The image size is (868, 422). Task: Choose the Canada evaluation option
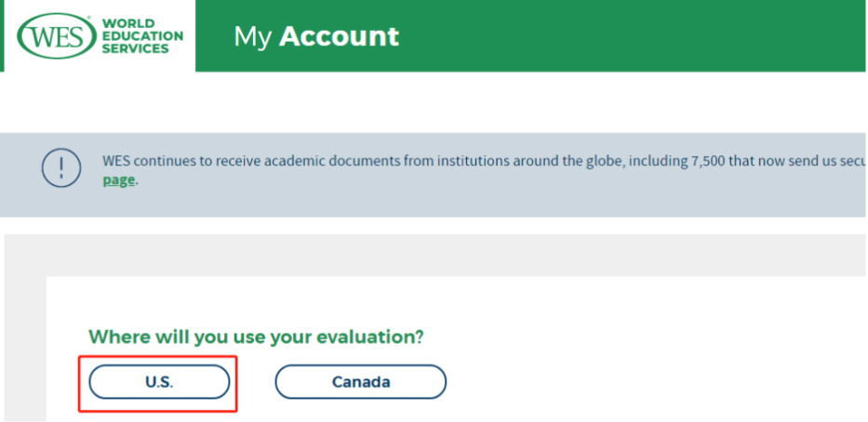[360, 381]
